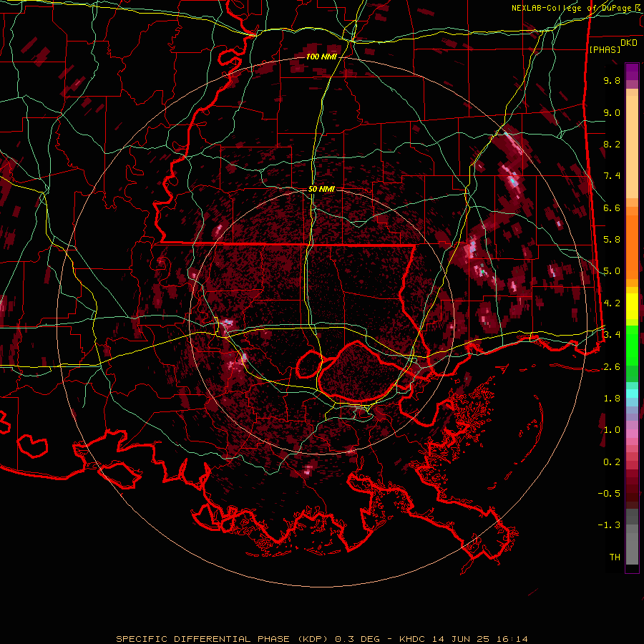This screenshot has width=644, height=644.
Task: Click the 1.8 scale value
Action: click(612, 399)
